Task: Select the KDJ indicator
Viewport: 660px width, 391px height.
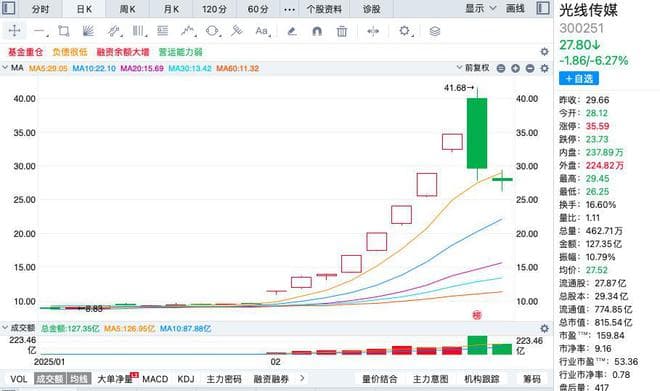Action: (x=186, y=379)
